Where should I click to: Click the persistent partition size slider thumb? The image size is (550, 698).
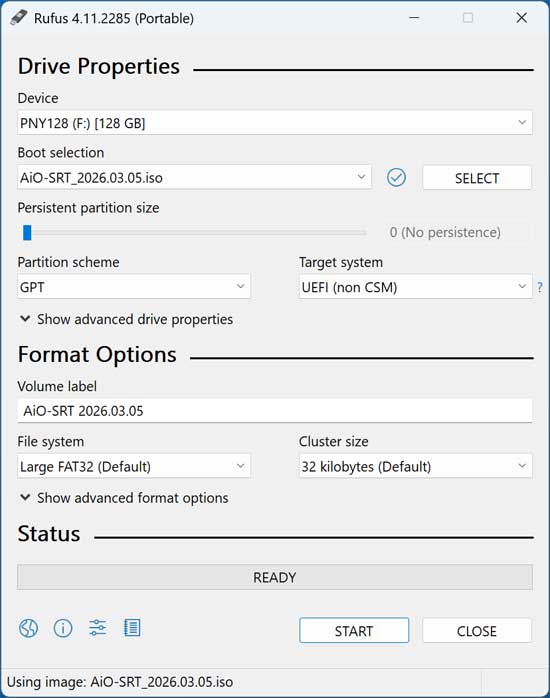(27, 232)
